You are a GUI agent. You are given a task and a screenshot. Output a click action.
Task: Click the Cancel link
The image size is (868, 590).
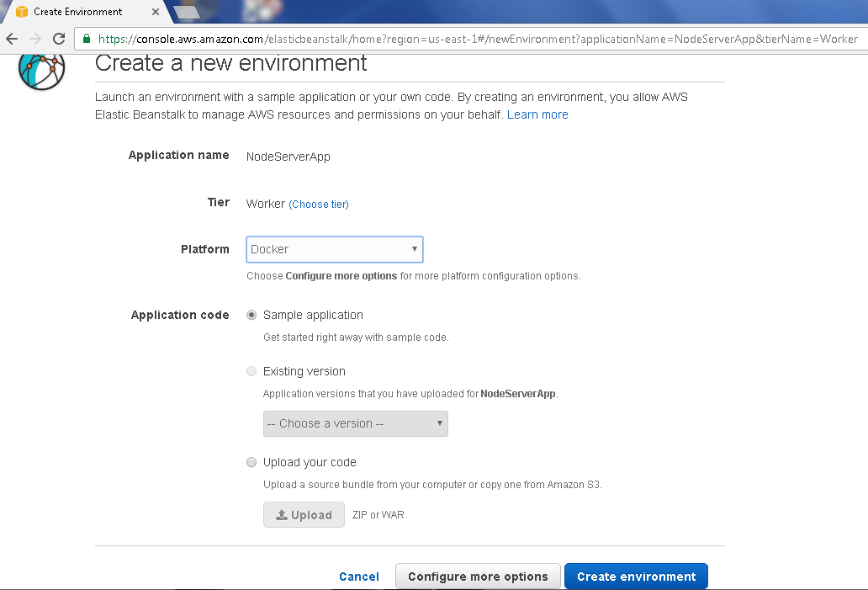tap(359, 577)
